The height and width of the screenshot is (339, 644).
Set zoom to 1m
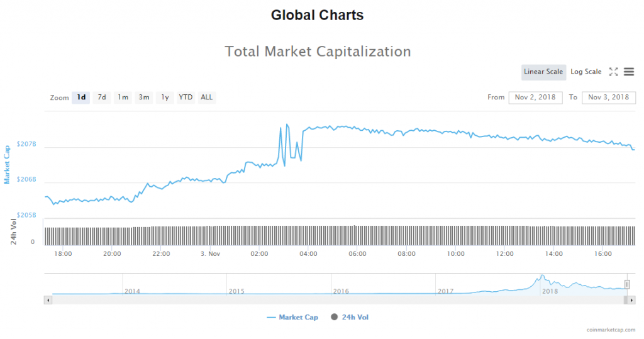[123, 97]
